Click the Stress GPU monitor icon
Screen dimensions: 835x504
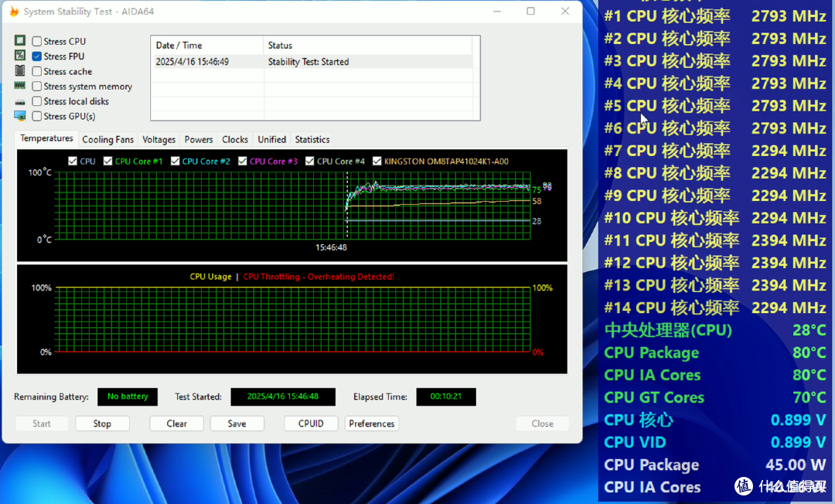click(19, 115)
